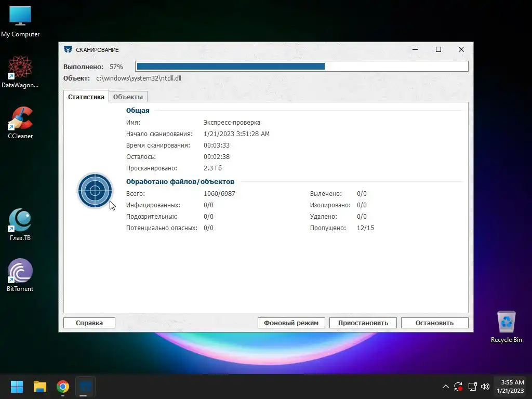Viewport: 532px width, 399px height.
Task: Open the DataWagon desktop shortcut
Action: click(20, 72)
